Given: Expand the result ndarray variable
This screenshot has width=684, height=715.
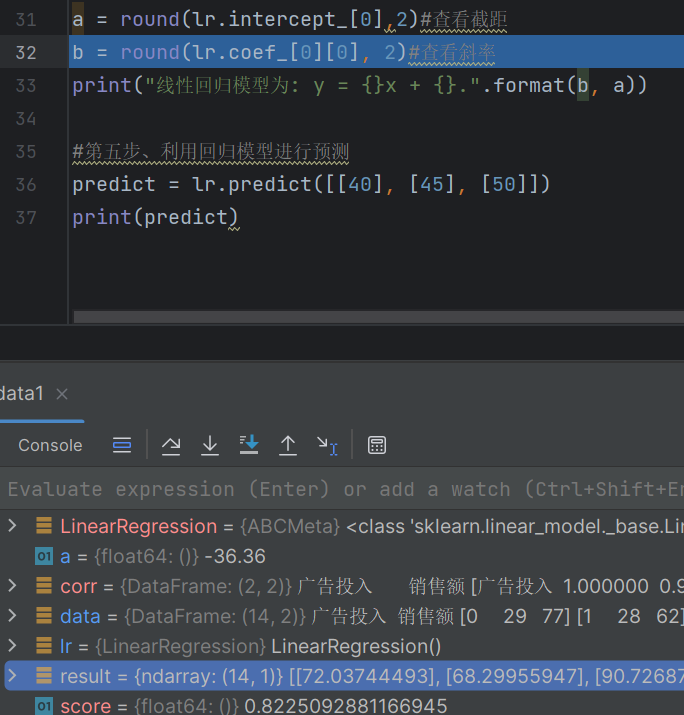Looking at the screenshot, I should coord(12,675).
